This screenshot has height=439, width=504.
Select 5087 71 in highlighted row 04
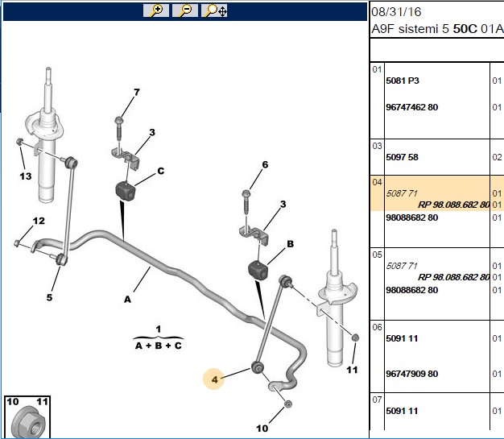[x=402, y=193]
